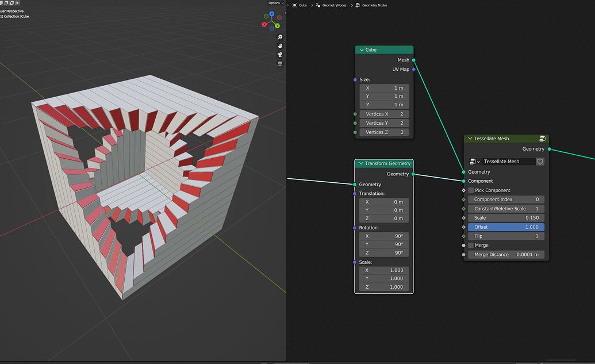Open node group browse dropdown in Tessellate Mesh

pyautogui.click(x=475, y=162)
